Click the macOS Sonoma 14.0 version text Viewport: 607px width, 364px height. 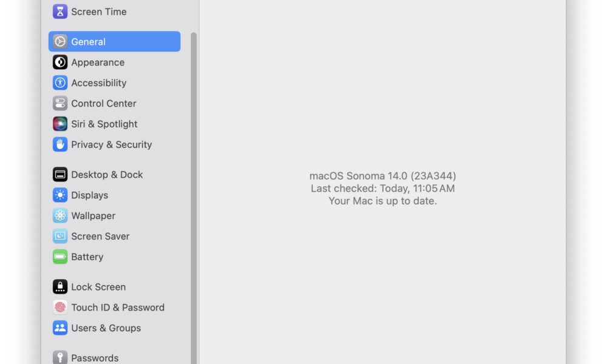[x=382, y=175]
